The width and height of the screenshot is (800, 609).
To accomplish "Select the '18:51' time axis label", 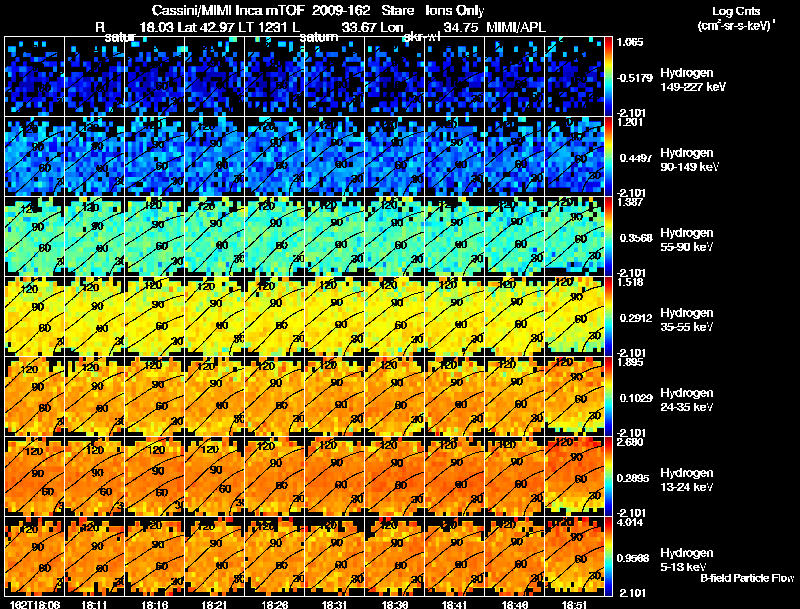I will [x=574, y=604].
